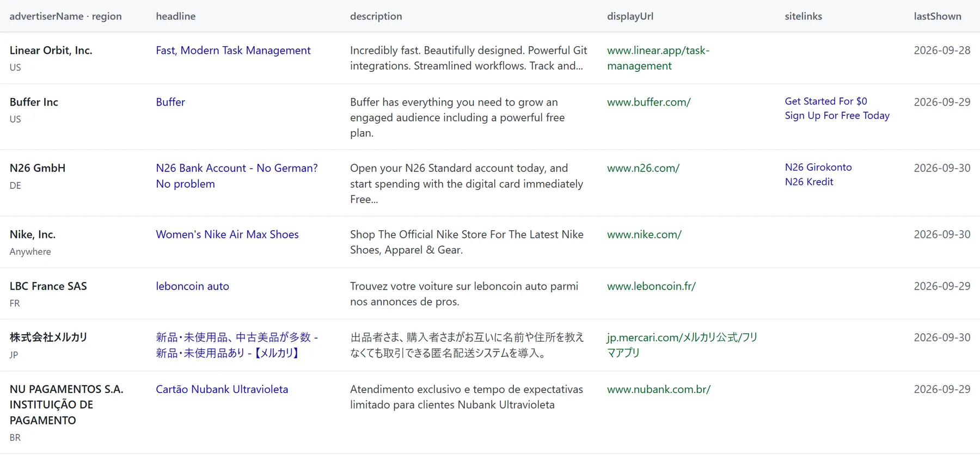Open 'Women's Nike Air Max Shoes' headline
The width and height of the screenshot is (980, 455).
(x=227, y=235)
